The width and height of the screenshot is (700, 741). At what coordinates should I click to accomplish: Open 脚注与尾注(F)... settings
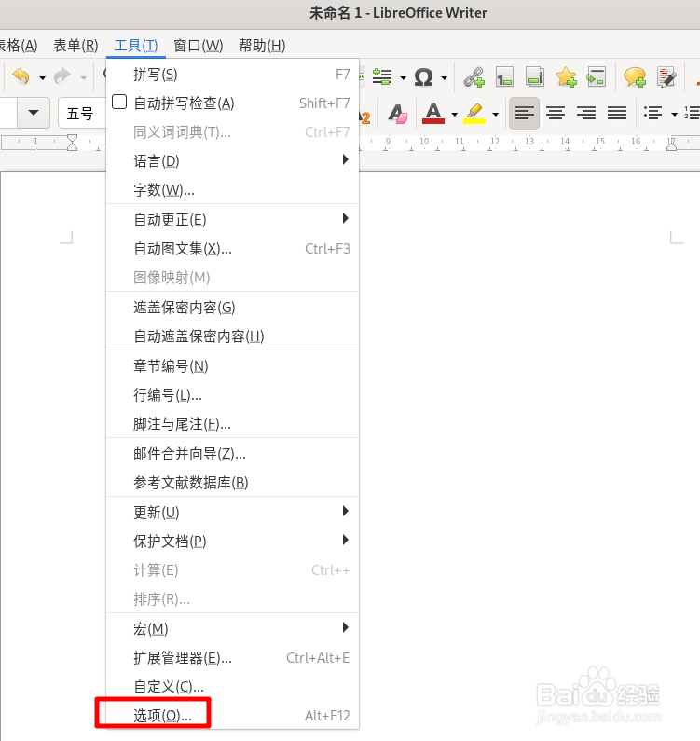232,424
